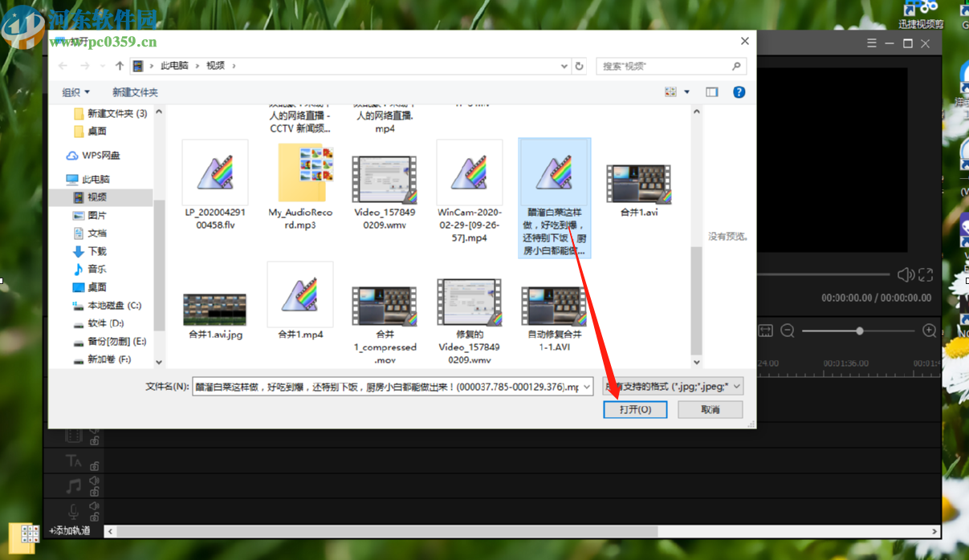Refresh the 视频 folder listing
969x560 pixels.
(580, 66)
